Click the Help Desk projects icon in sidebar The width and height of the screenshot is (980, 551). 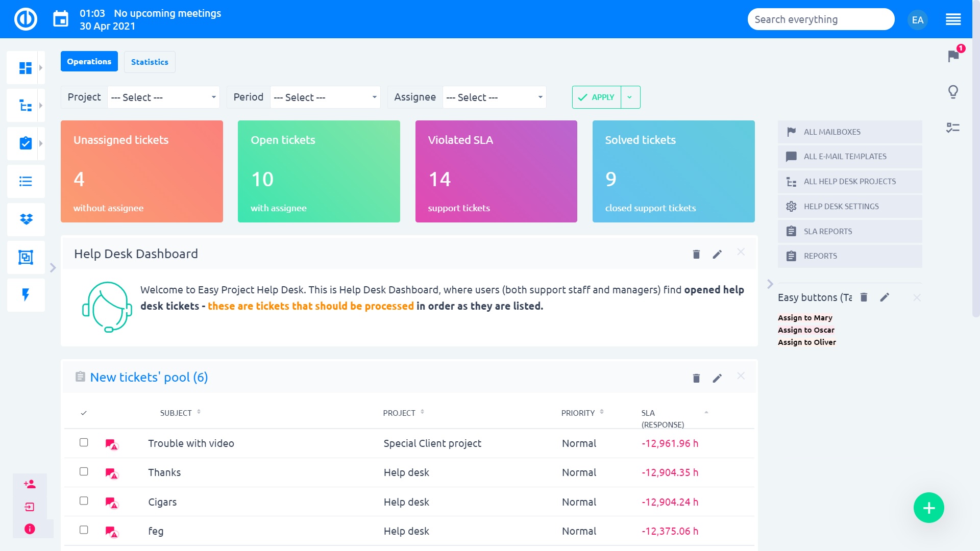click(x=26, y=105)
